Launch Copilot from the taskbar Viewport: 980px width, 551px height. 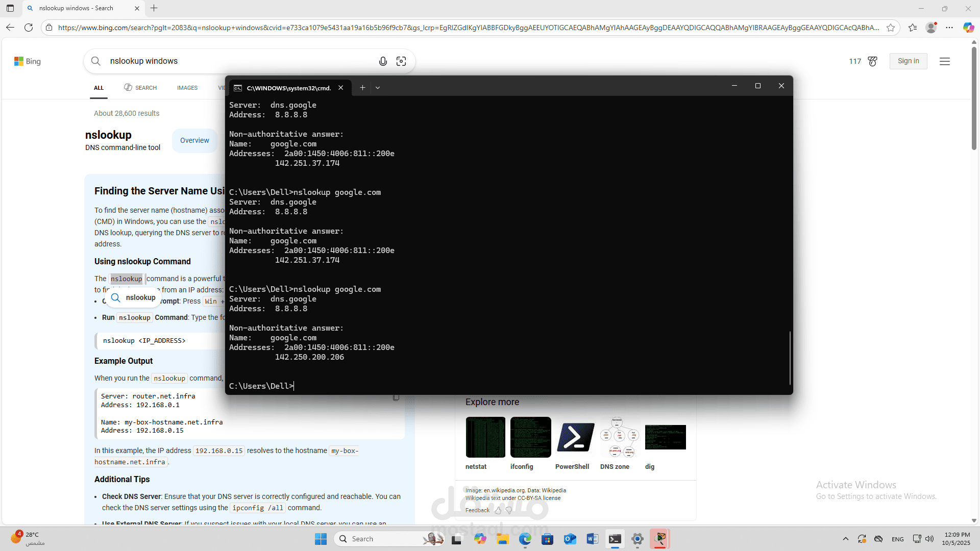[480, 539]
